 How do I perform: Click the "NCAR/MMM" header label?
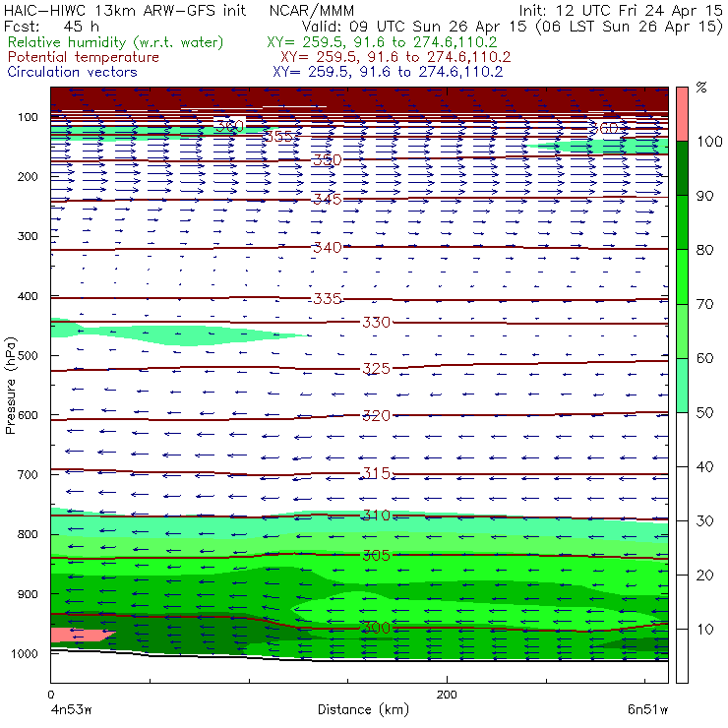tap(312, 10)
